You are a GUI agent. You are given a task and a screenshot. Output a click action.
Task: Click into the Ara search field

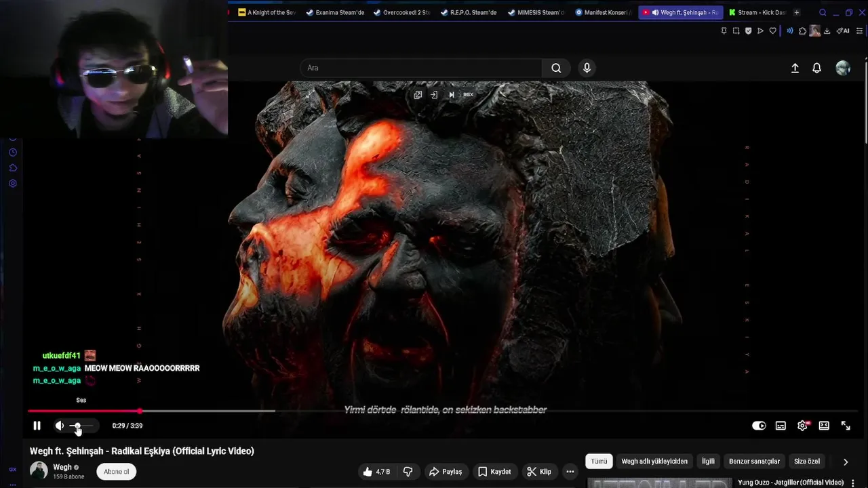click(x=420, y=68)
